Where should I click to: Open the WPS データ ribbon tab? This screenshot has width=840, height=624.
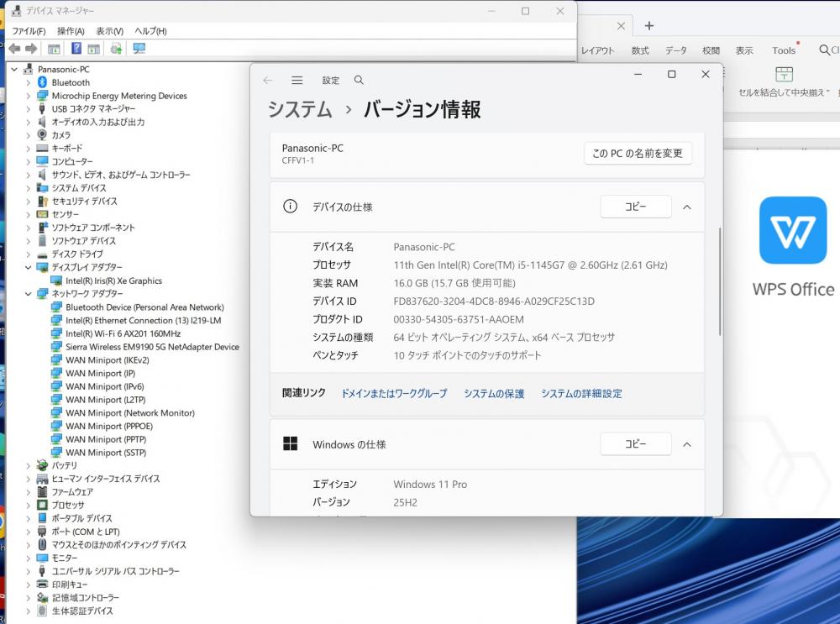click(676, 50)
